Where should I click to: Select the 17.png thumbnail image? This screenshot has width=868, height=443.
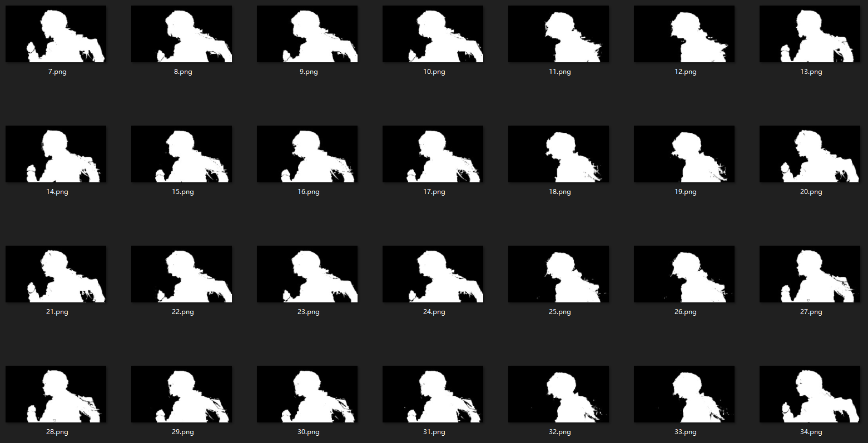coord(433,154)
